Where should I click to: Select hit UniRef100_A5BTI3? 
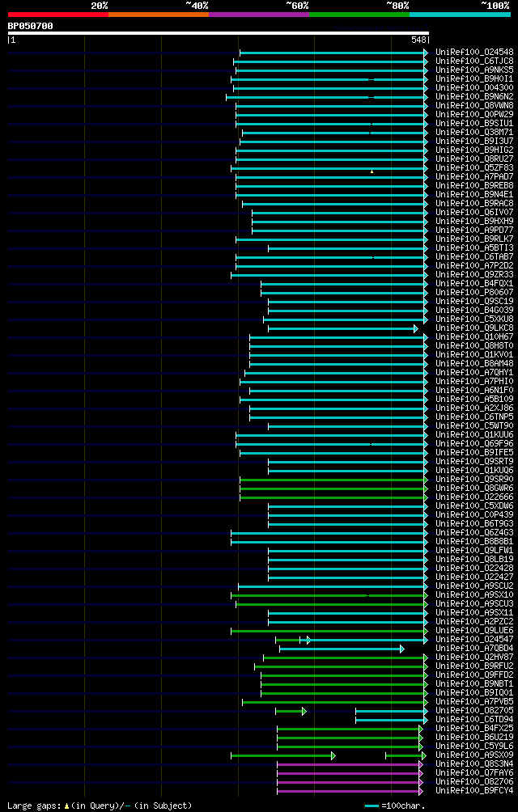[x=474, y=247]
